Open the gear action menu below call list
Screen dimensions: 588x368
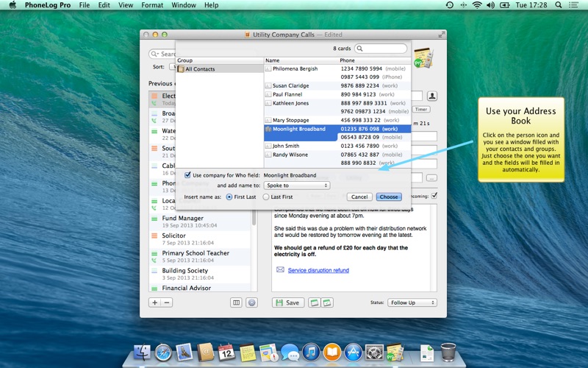tap(251, 302)
